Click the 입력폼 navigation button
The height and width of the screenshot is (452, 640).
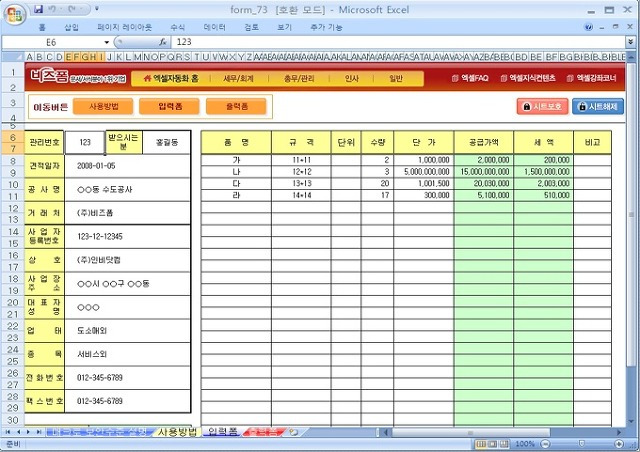(170, 107)
